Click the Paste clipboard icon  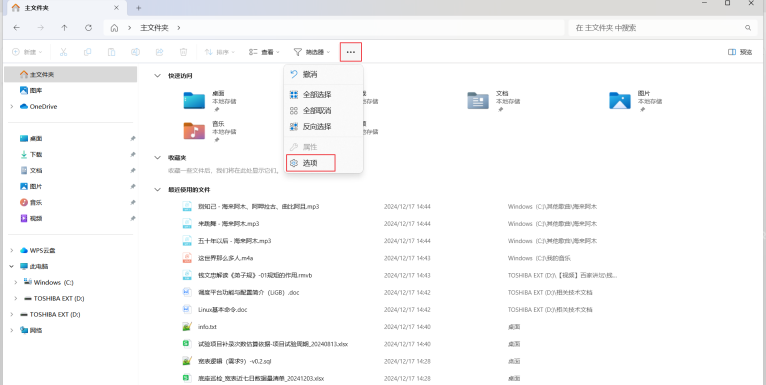[111, 52]
